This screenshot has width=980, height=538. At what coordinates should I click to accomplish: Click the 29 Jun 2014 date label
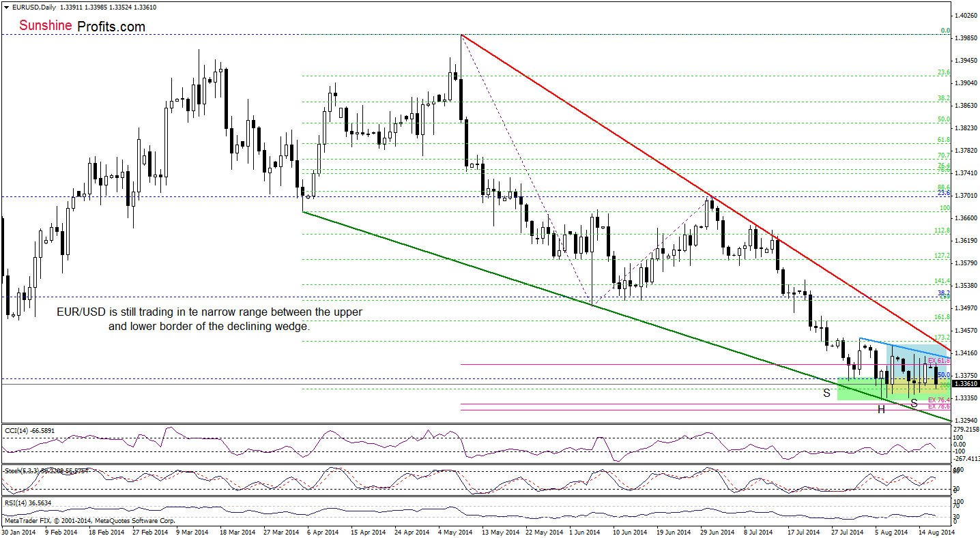point(717,532)
